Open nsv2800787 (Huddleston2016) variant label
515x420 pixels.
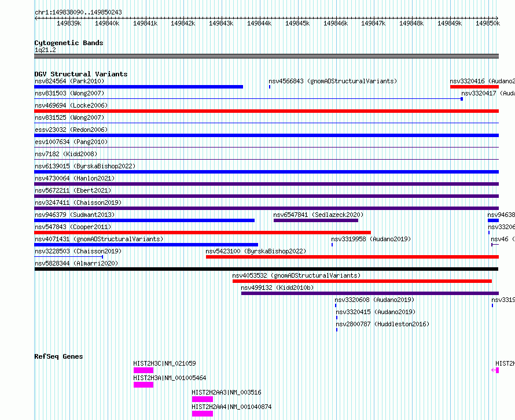[382, 324]
